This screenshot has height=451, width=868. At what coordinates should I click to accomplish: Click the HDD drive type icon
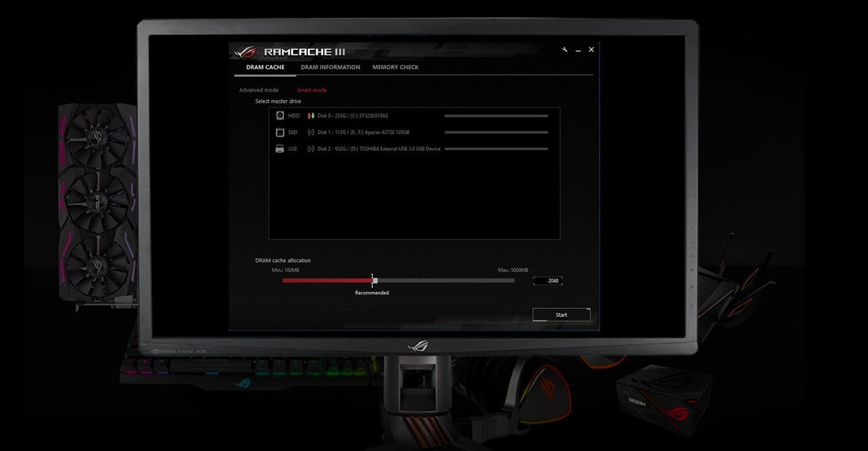click(280, 115)
